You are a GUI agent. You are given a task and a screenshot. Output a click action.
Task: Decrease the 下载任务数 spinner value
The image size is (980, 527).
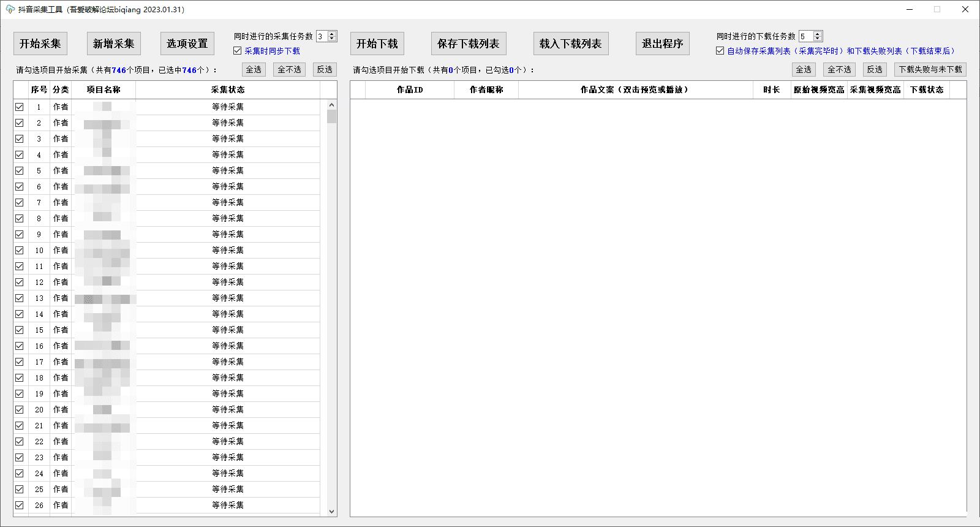tap(817, 39)
